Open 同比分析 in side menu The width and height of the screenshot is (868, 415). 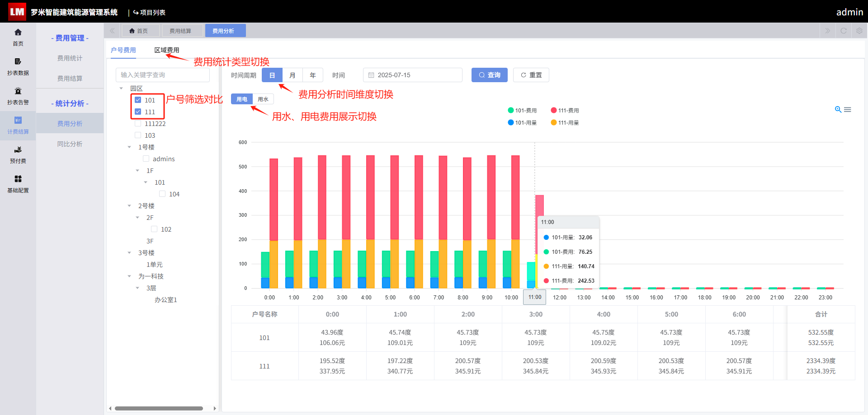click(70, 144)
